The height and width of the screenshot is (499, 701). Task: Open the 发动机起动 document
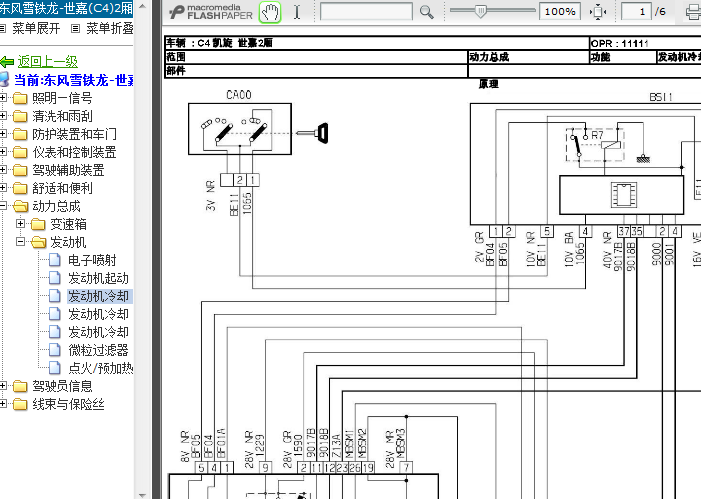[x=98, y=278]
